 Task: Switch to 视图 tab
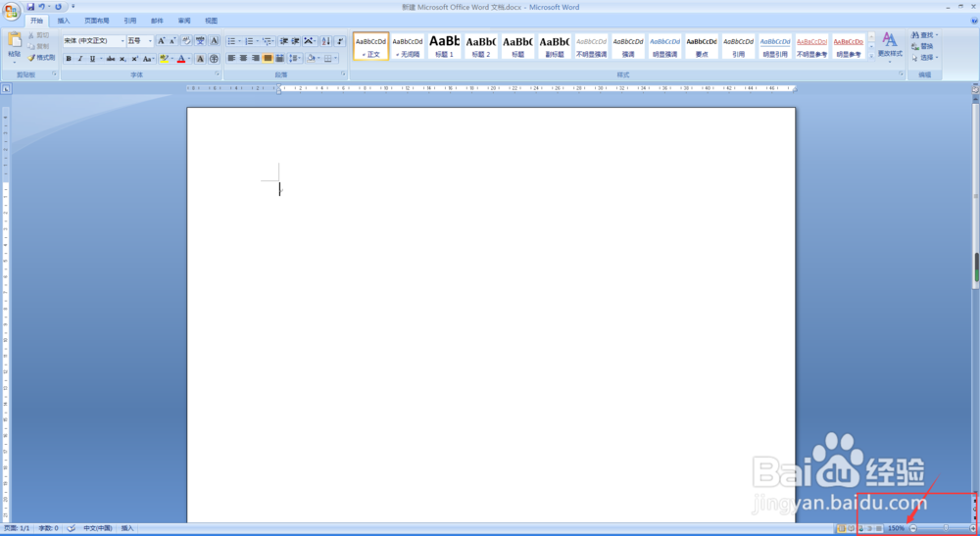pyautogui.click(x=212, y=21)
